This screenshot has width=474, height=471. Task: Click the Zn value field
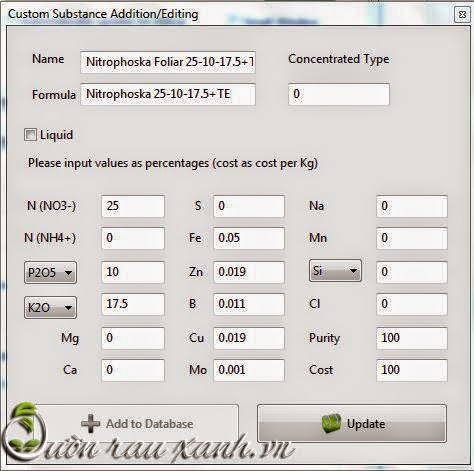point(249,272)
